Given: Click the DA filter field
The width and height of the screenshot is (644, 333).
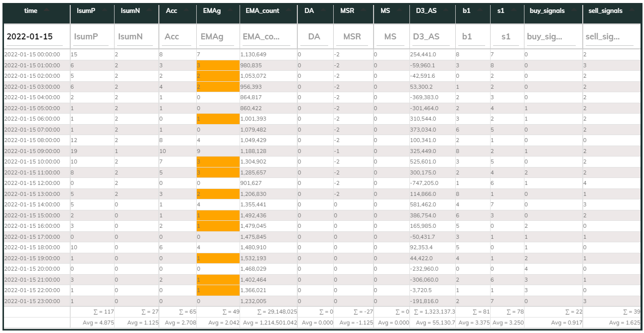Looking at the screenshot, I should tap(315, 37).
